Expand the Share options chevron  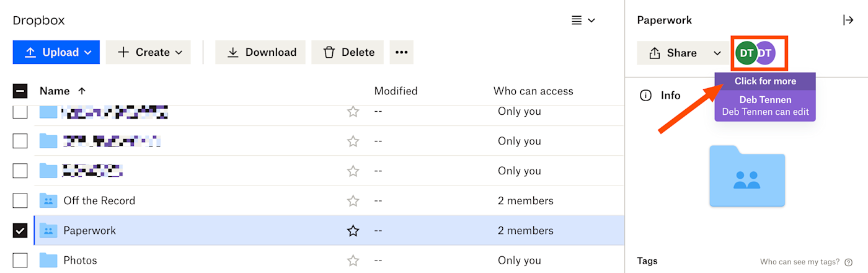tap(717, 53)
